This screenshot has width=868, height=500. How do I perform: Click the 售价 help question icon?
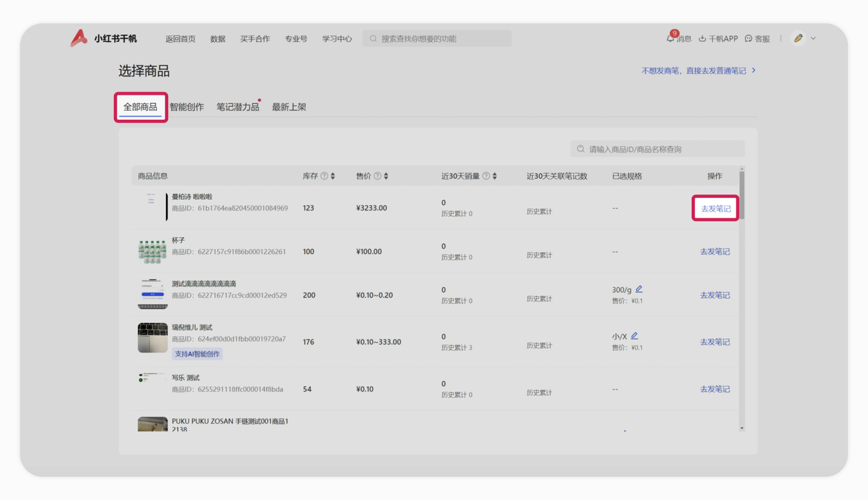pos(378,176)
